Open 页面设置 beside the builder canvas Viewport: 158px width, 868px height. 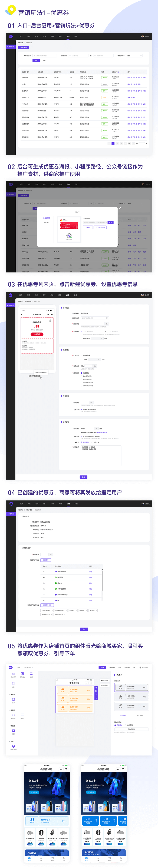click(x=105, y=680)
